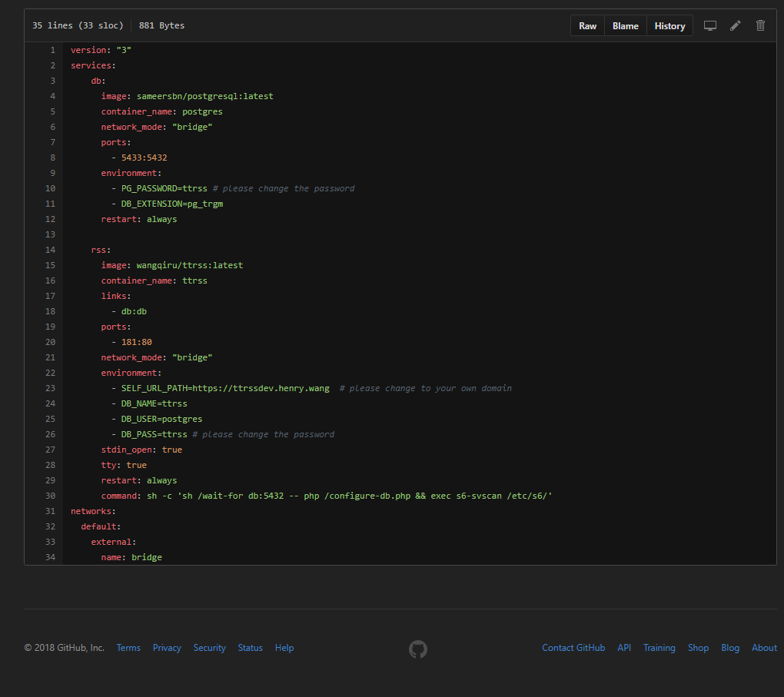Select line number 14

coord(51,250)
